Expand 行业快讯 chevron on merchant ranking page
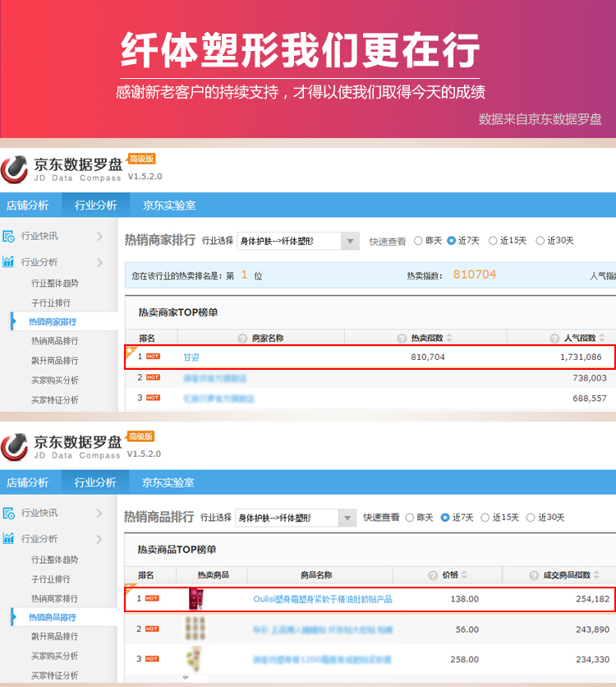Screen dimensions: 616x687 point(100,237)
